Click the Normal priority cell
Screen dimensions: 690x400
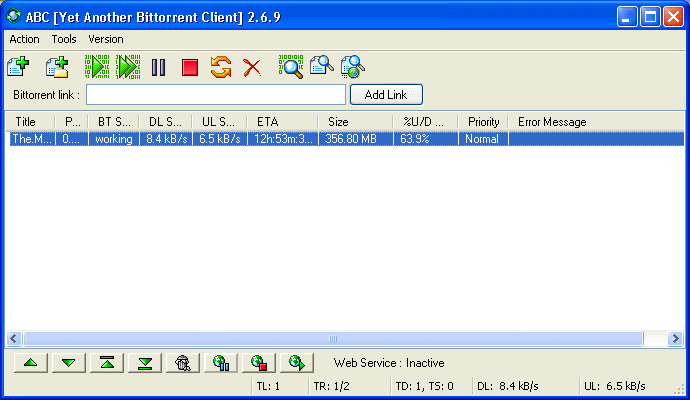483,139
